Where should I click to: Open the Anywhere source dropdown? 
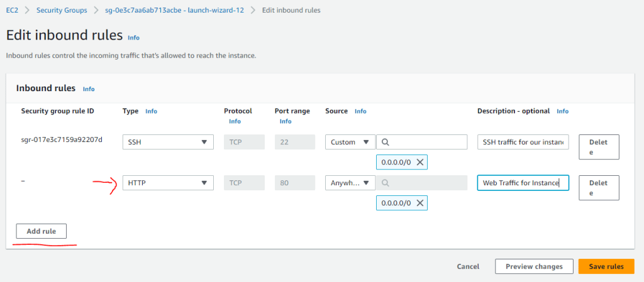pos(350,183)
